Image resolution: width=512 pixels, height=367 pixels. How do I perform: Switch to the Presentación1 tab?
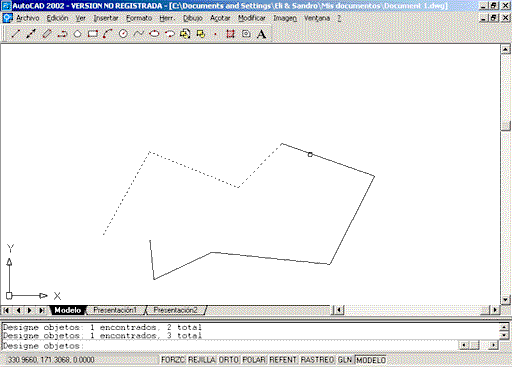coord(115,310)
